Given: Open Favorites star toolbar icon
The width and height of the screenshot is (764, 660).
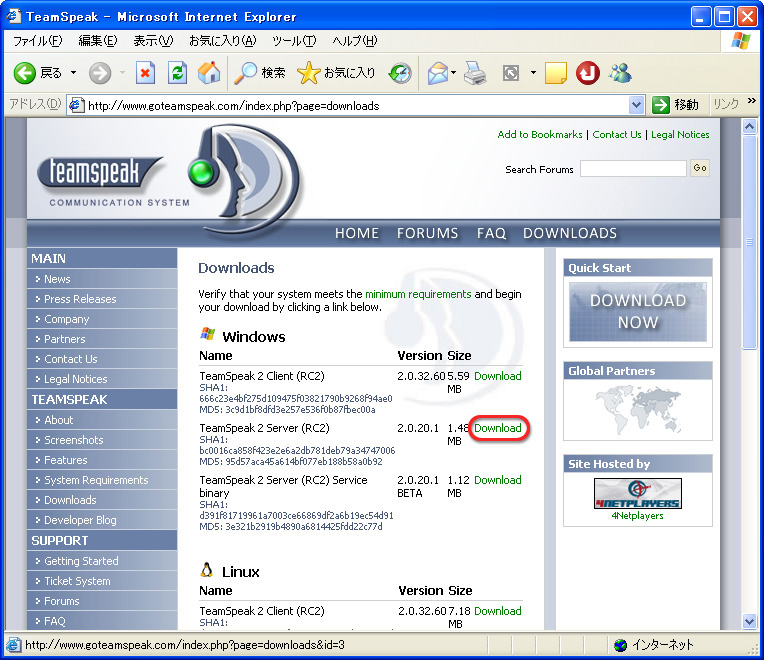Looking at the screenshot, I should [x=308, y=74].
